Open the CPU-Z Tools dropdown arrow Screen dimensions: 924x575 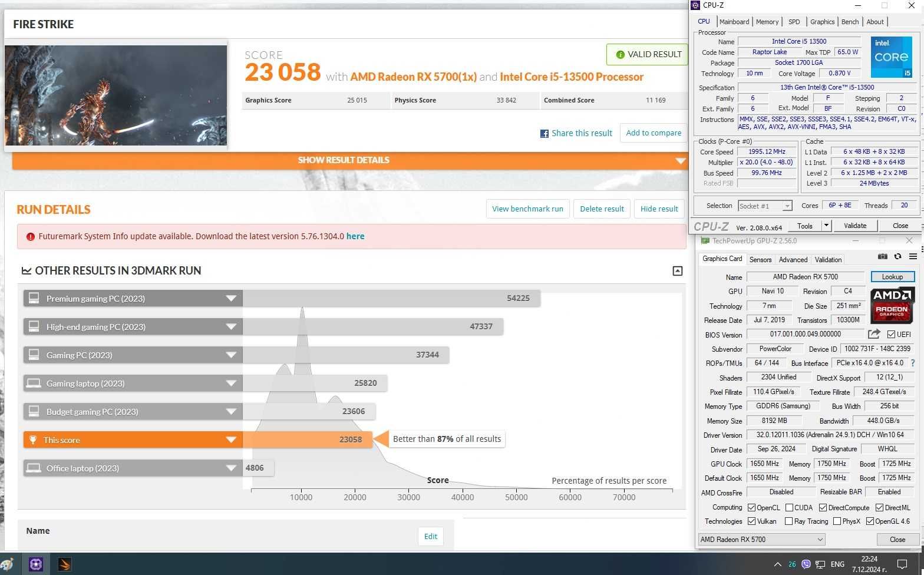826,226
